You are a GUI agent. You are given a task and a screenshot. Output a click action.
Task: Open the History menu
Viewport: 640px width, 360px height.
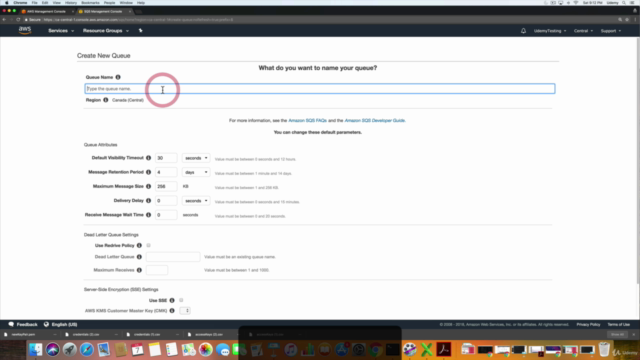pyautogui.click(x=71, y=3)
